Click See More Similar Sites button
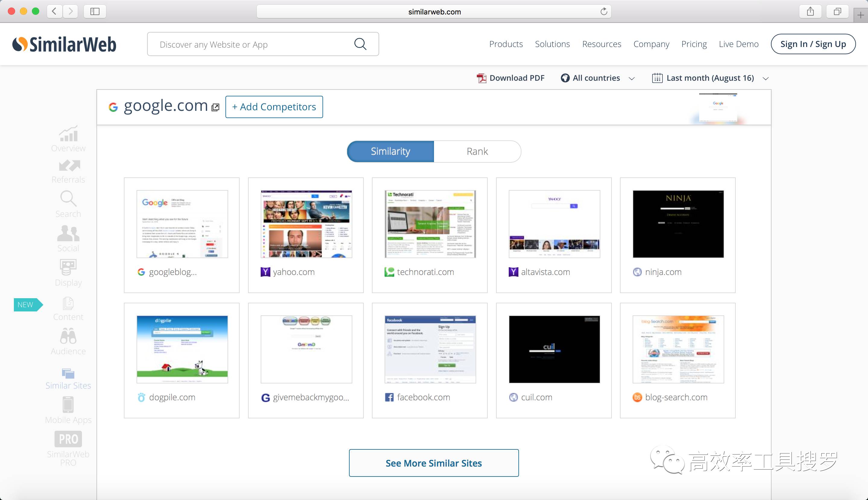Viewport: 868px width, 500px height. click(434, 463)
